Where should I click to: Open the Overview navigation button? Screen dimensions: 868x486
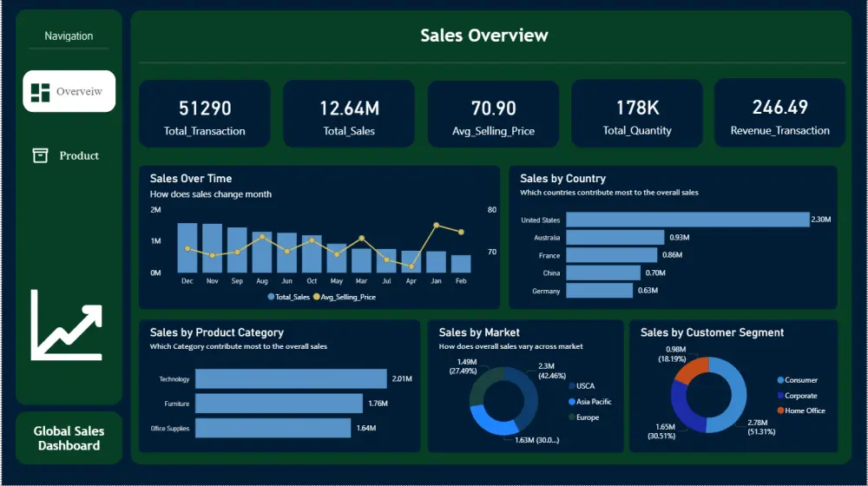[69, 91]
